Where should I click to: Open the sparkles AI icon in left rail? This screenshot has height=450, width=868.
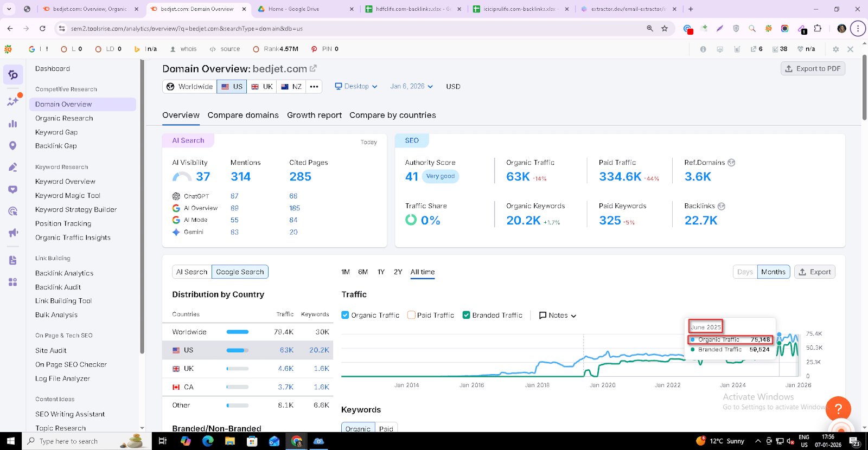(13, 101)
